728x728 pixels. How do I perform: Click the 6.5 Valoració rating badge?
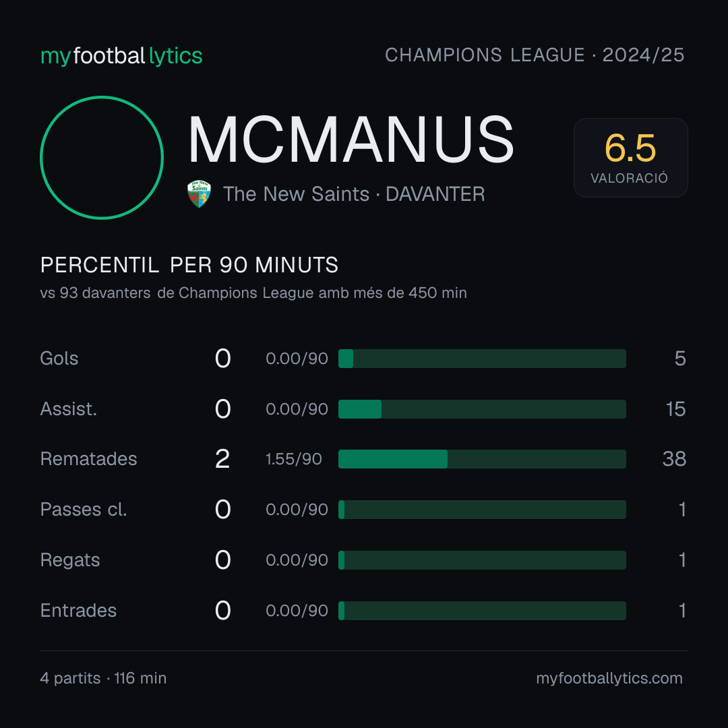click(630, 158)
